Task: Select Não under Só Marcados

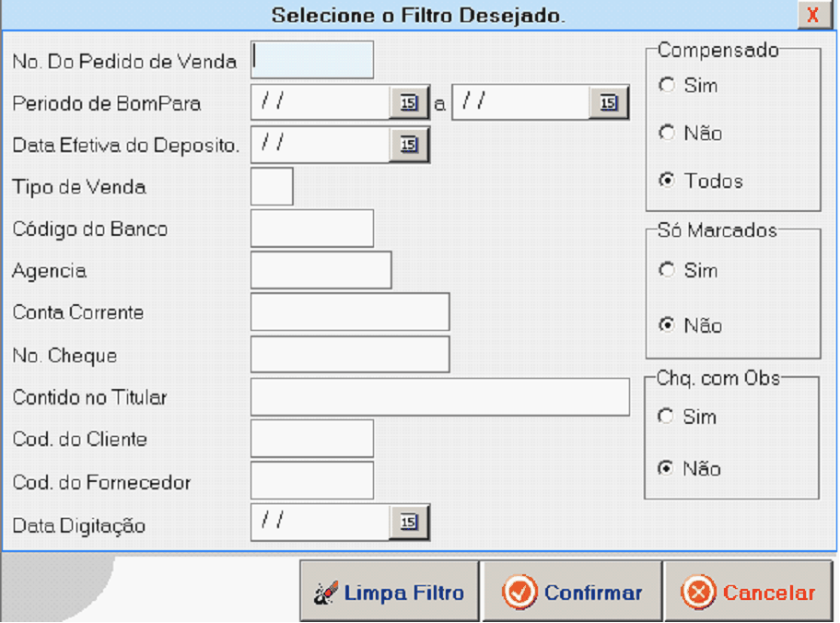Action: (x=667, y=325)
